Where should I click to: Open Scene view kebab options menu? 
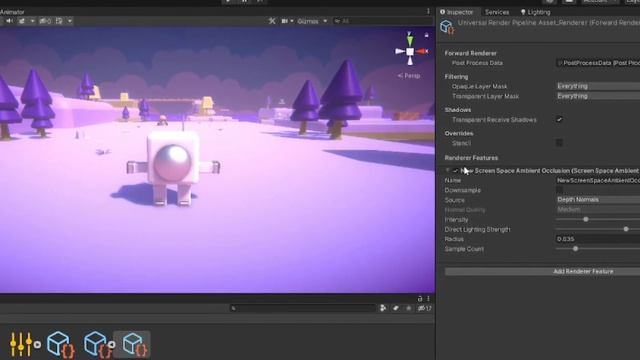428,11
